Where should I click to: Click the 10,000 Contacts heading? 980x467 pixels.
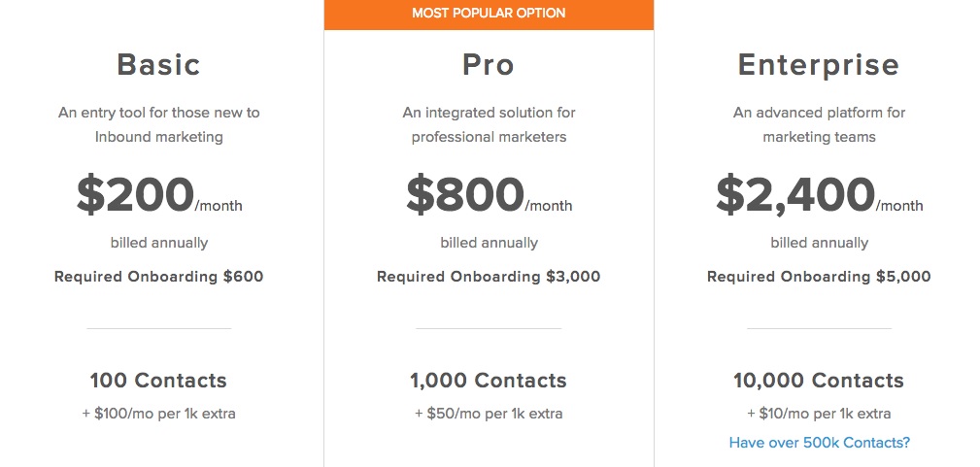(819, 380)
